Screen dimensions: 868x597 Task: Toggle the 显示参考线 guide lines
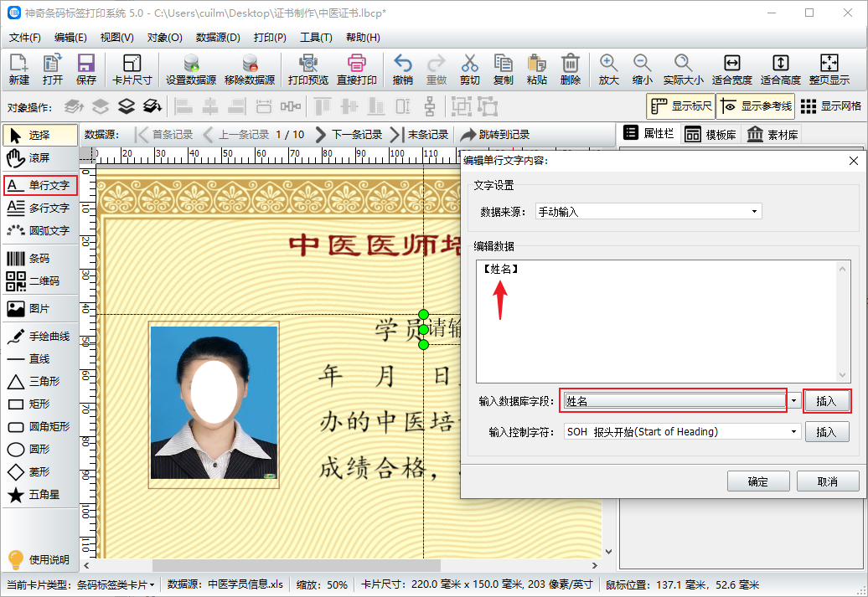tap(756, 106)
